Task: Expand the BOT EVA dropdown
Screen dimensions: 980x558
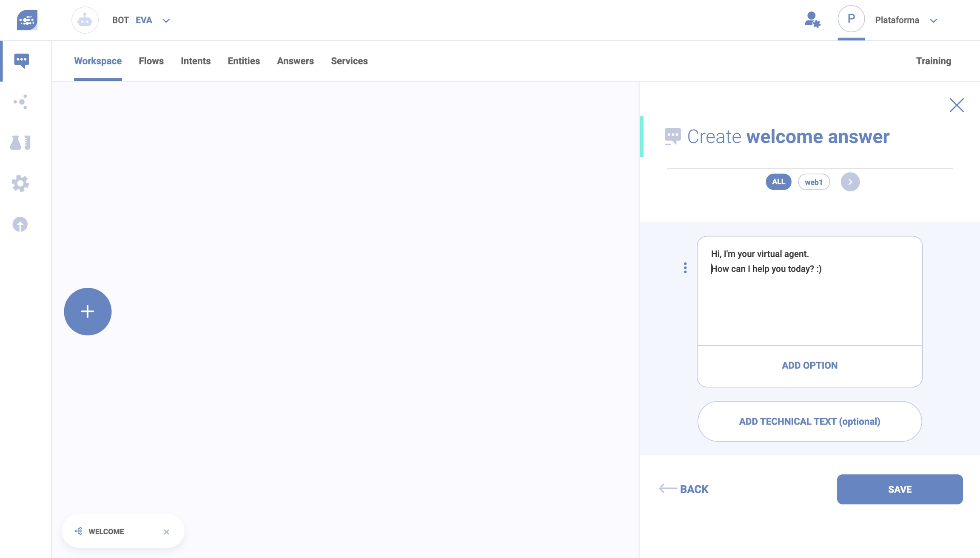Action: [166, 20]
